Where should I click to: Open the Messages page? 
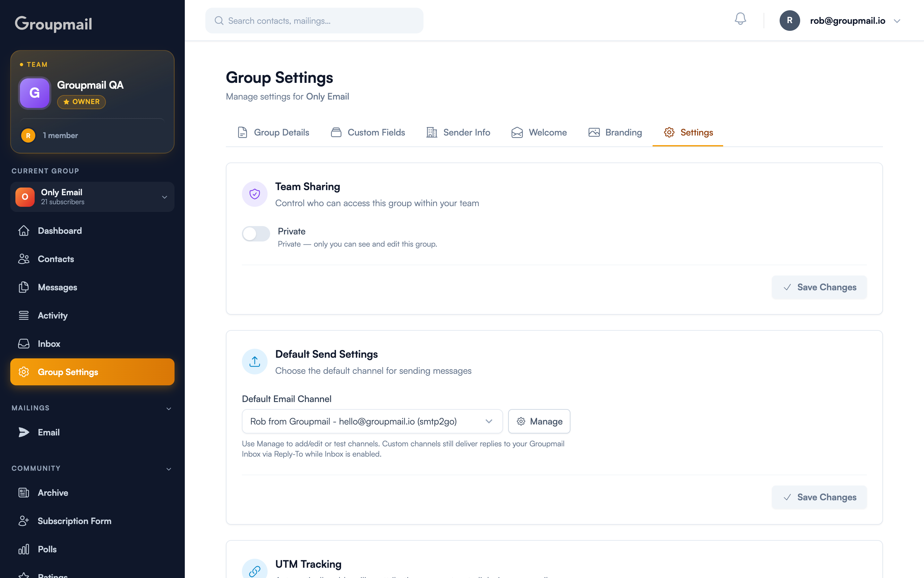click(92, 287)
